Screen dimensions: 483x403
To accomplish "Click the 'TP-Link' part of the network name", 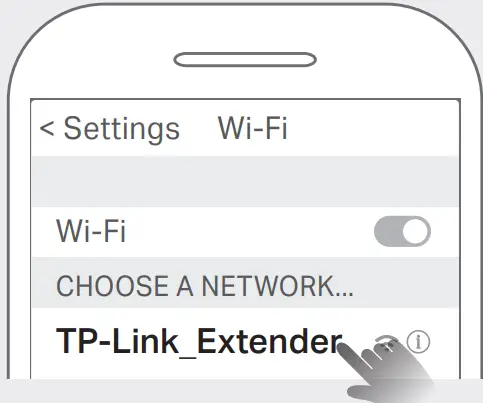I will 117,341.
